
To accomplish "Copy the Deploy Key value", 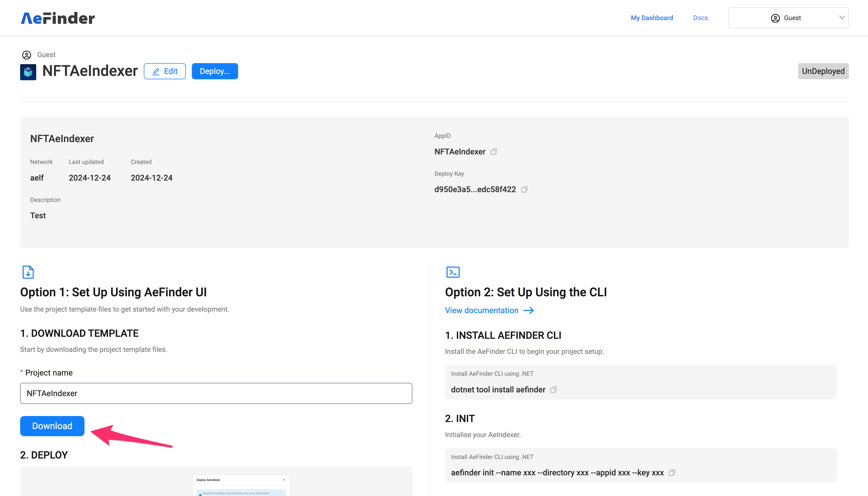I will click(524, 189).
